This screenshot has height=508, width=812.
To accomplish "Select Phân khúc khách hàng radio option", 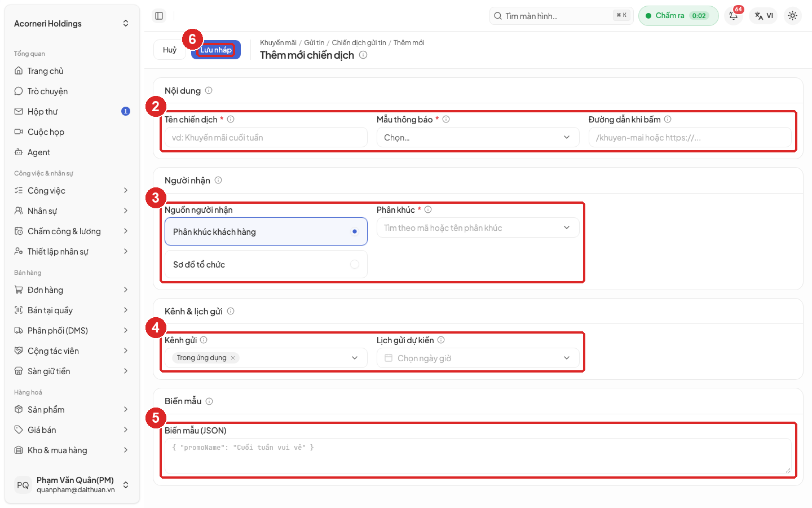I will 266,231.
